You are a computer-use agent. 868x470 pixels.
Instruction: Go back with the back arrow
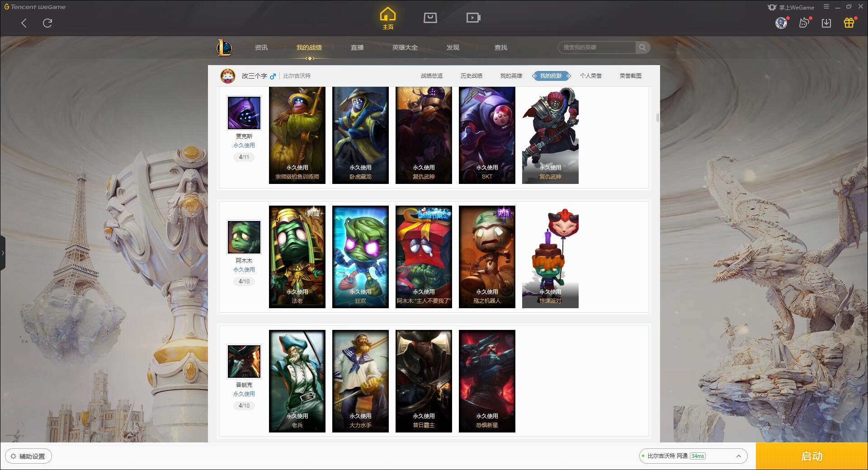[24, 23]
